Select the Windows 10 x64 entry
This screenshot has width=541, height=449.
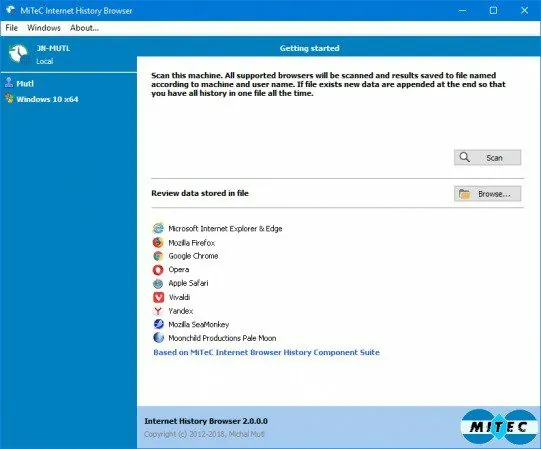tap(41, 99)
